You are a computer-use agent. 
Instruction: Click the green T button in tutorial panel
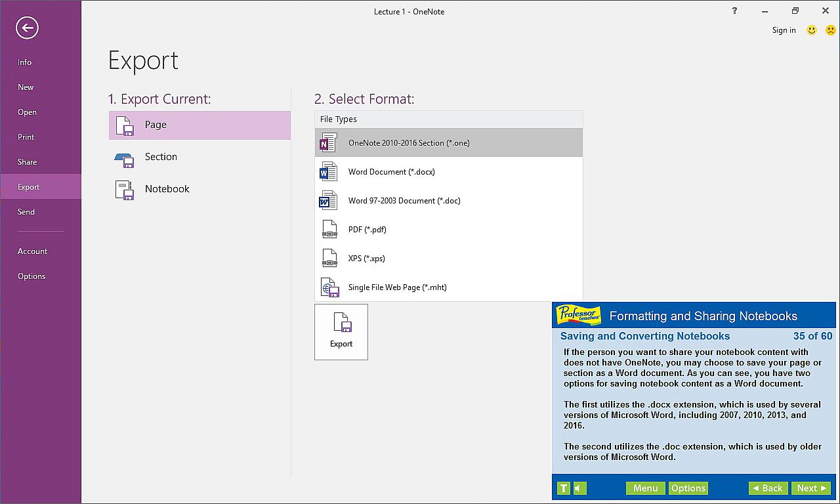click(564, 488)
